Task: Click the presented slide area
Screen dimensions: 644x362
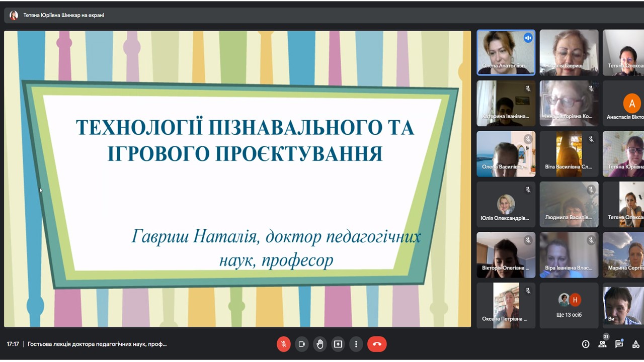Action: (236, 178)
